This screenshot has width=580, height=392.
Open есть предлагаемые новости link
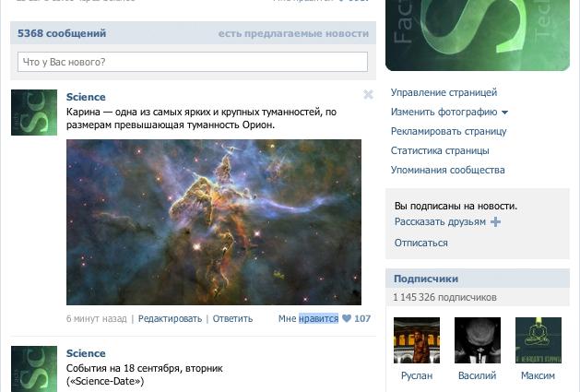pyautogui.click(x=293, y=33)
